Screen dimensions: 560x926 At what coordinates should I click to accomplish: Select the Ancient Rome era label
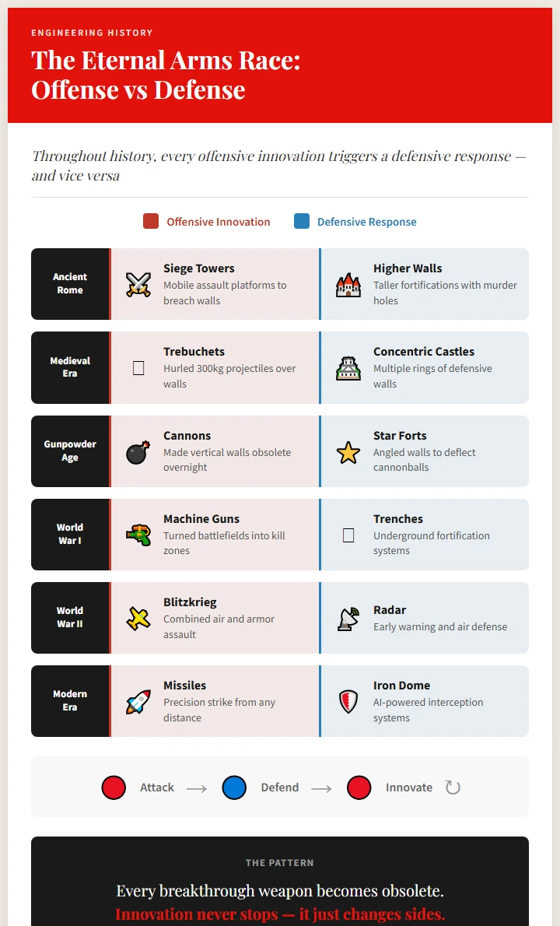point(70,283)
